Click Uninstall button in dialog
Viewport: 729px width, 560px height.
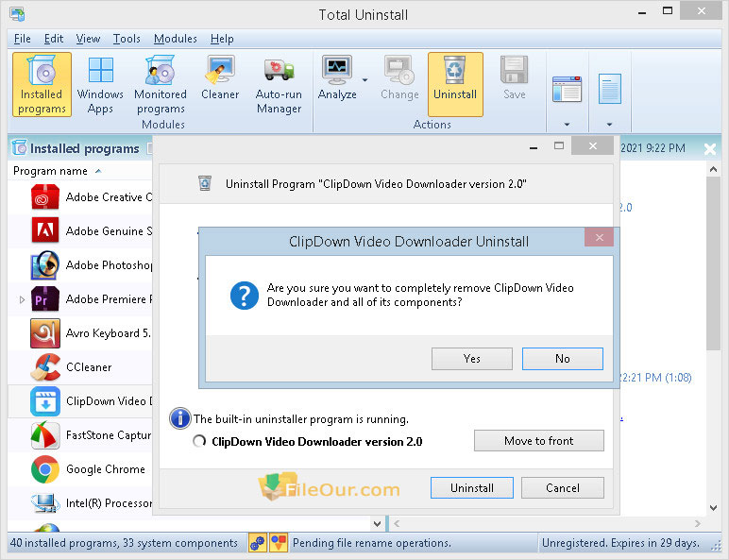[x=472, y=488]
